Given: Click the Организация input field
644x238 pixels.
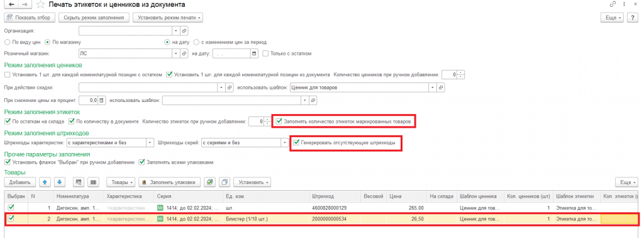Looking at the screenshot, I should click(125, 31).
